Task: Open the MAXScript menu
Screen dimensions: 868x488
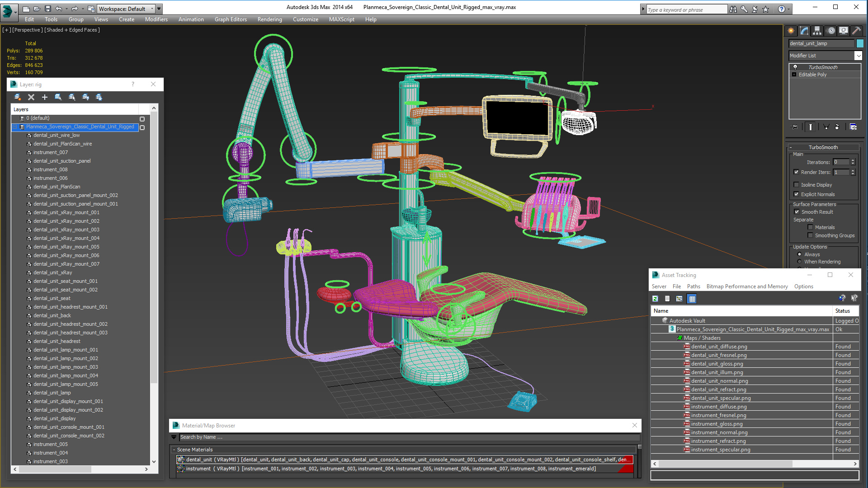Action: (341, 19)
